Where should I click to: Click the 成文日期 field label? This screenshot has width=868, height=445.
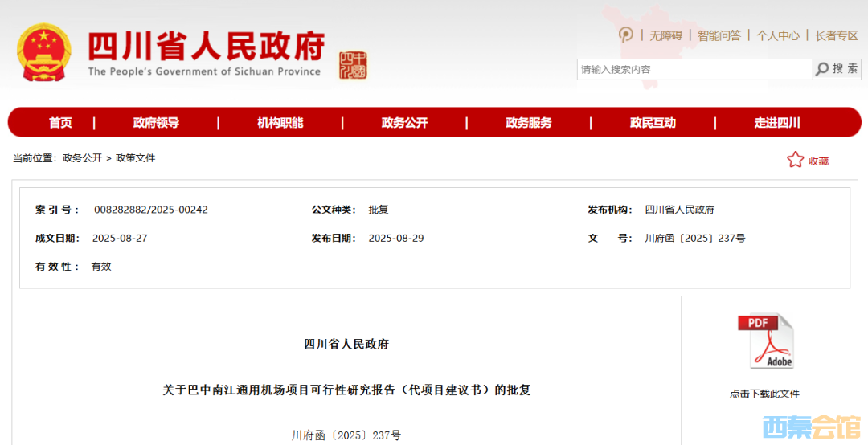pyautogui.click(x=58, y=238)
